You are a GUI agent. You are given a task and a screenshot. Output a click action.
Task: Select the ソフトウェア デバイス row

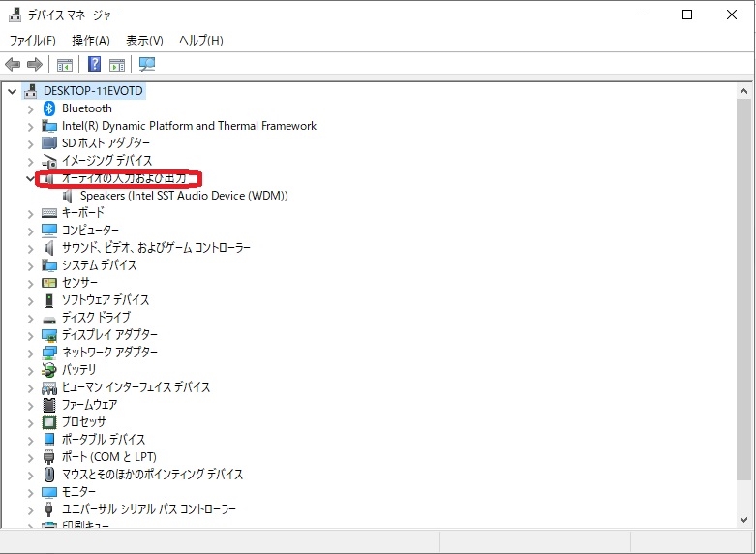pyautogui.click(x=106, y=299)
